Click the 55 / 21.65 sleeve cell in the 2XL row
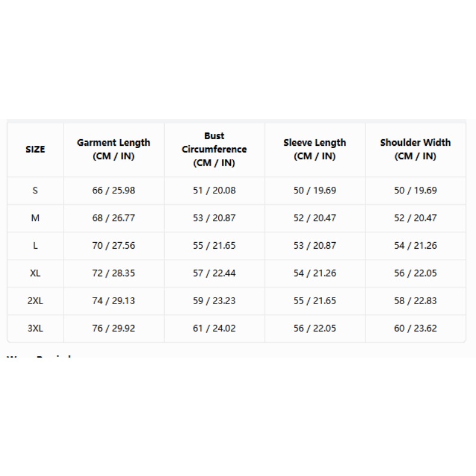The height and width of the screenshot is (476, 476). (315, 301)
